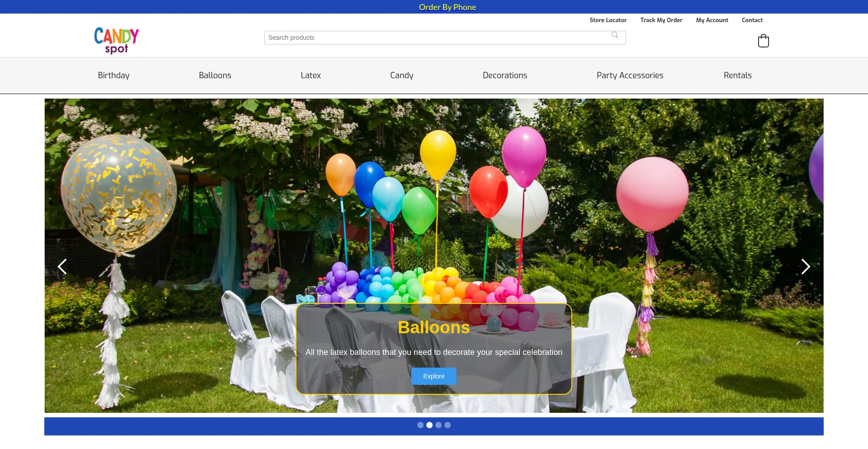Open Track My Order

[x=661, y=20]
